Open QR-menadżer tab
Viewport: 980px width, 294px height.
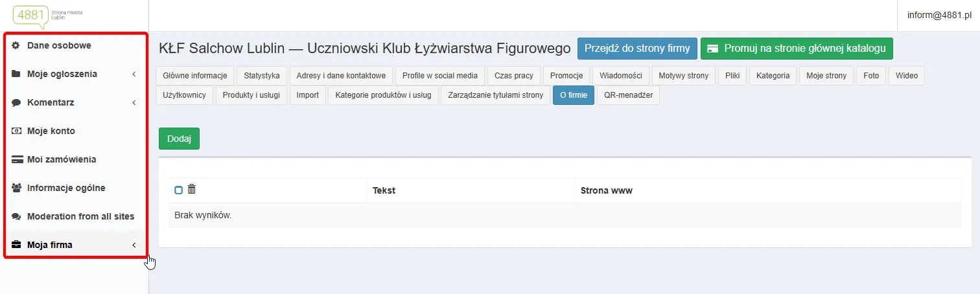(628, 95)
